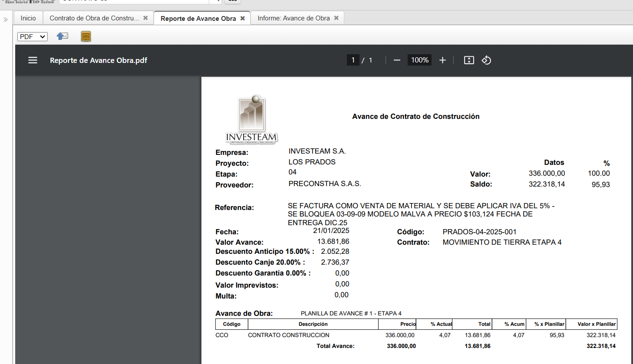This screenshot has height=364, width=633.
Task: Switch to the Inicio tab
Action: coord(28,18)
